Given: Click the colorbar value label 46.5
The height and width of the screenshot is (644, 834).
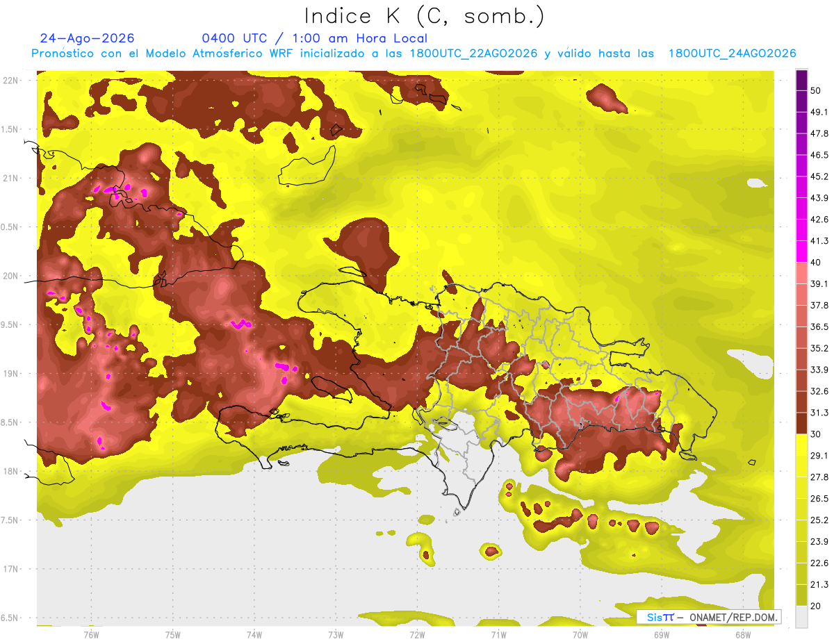Looking at the screenshot, I should (819, 154).
